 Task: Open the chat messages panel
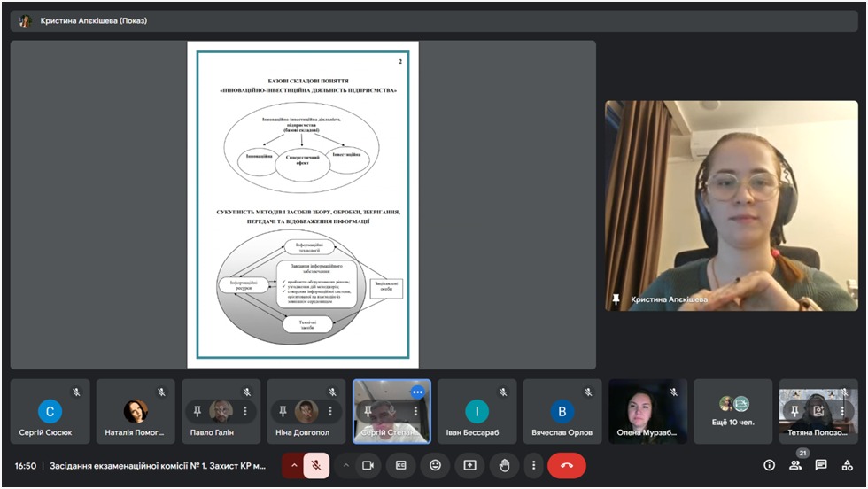pos(821,465)
